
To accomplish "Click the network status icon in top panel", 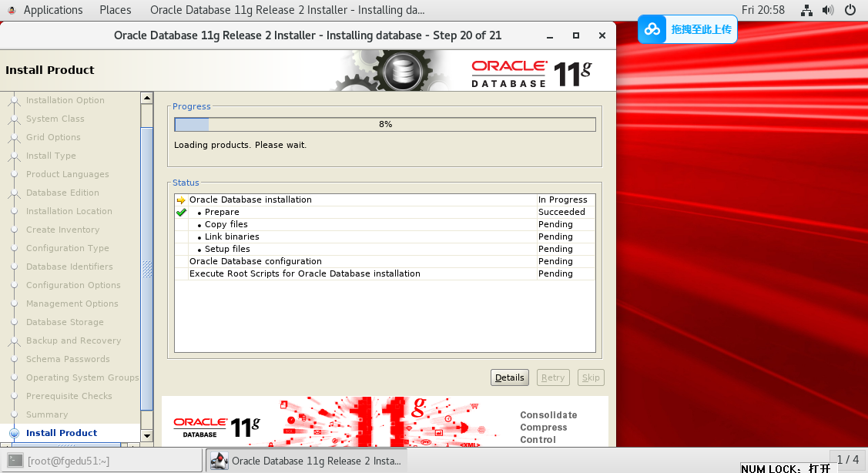I will click(x=806, y=10).
